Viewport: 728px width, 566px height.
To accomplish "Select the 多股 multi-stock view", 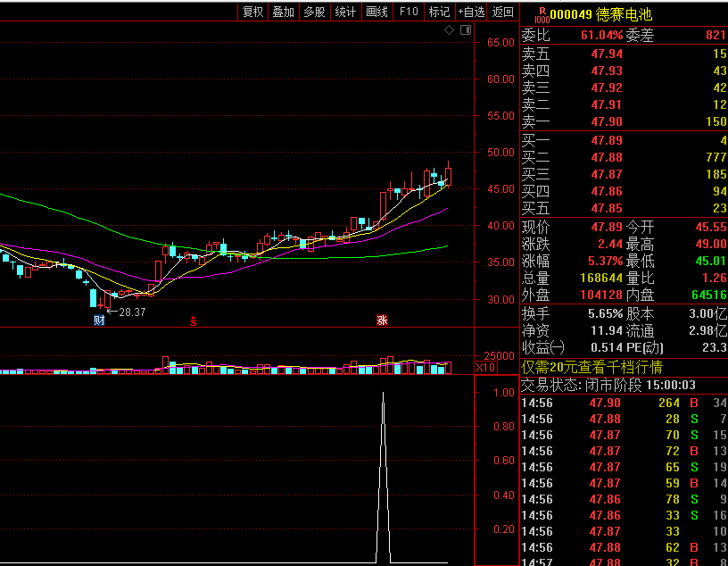I will (314, 12).
